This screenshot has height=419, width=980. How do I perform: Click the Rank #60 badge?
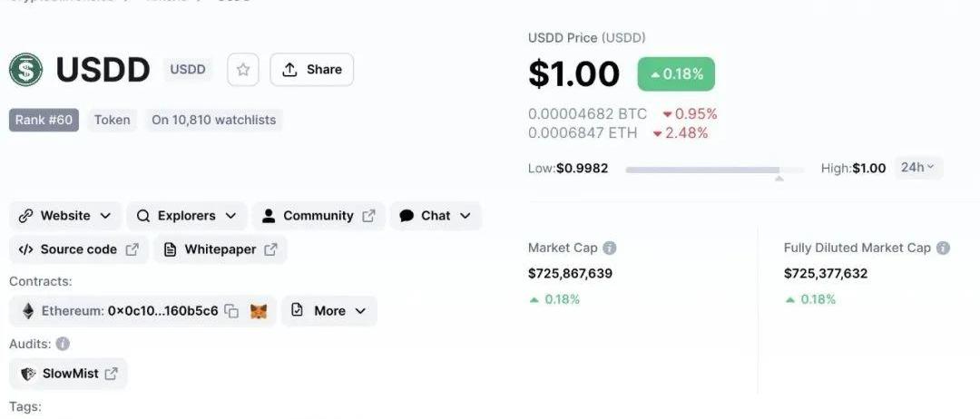(44, 120)
